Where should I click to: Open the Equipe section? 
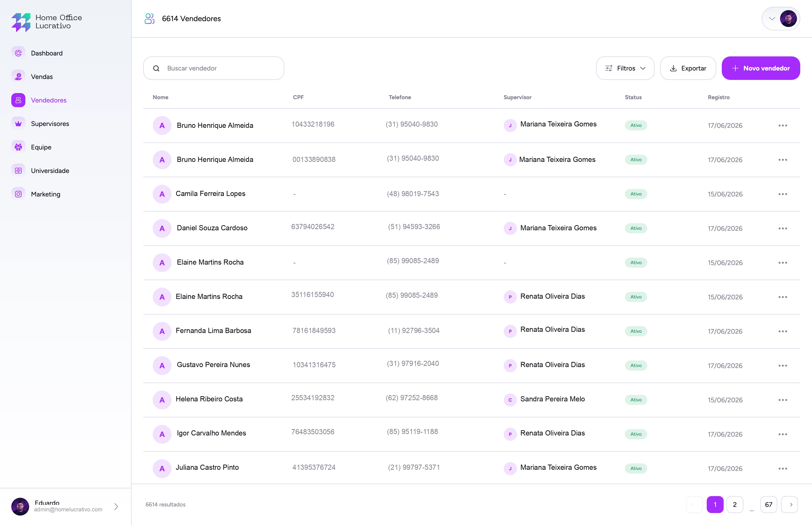(41, 147)
